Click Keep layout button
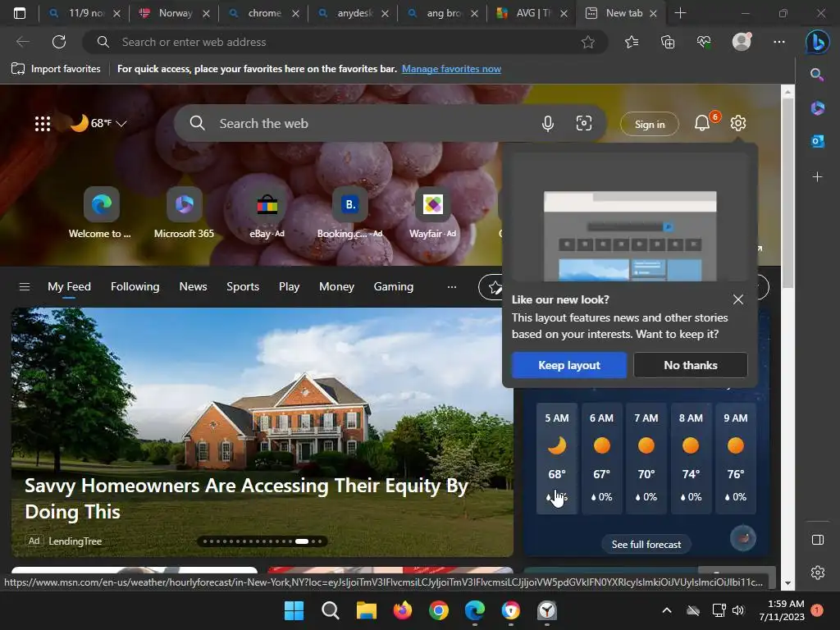This screenshot has width=840, height=630. 569,365
